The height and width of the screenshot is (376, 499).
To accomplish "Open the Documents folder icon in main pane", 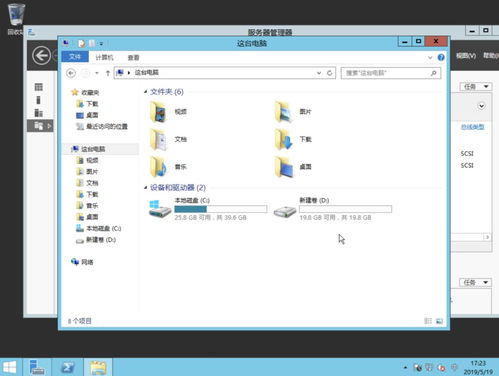I will tap(159, 140).
